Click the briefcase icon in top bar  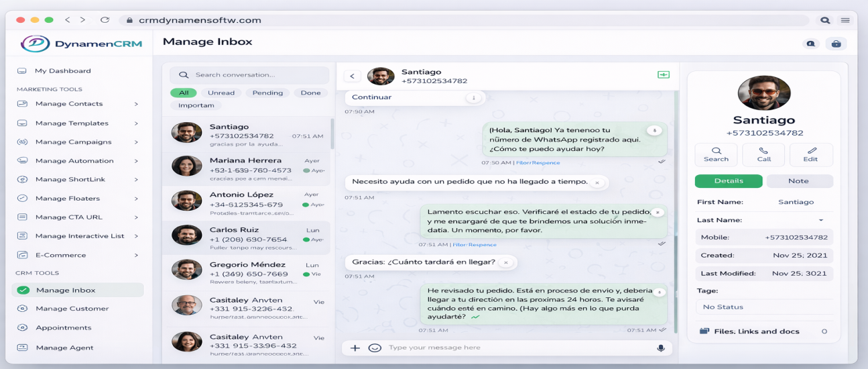pyautogui.click(x=836, y=44)
